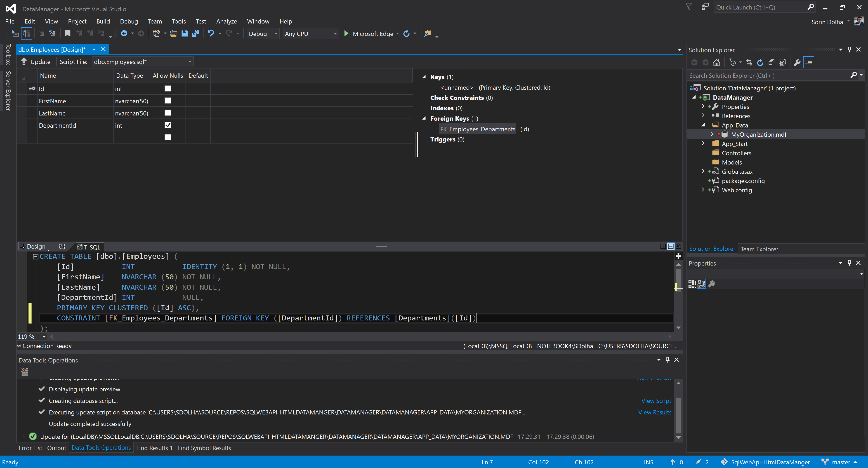This screenshot has height=468, width=868.
Task: Open the Analyze menu
Action: (x=226, y=21)
